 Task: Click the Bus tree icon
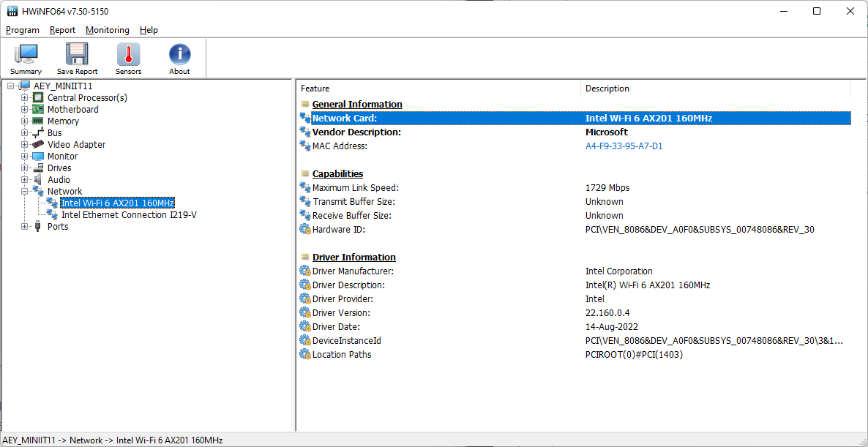[x=37, y=132]
